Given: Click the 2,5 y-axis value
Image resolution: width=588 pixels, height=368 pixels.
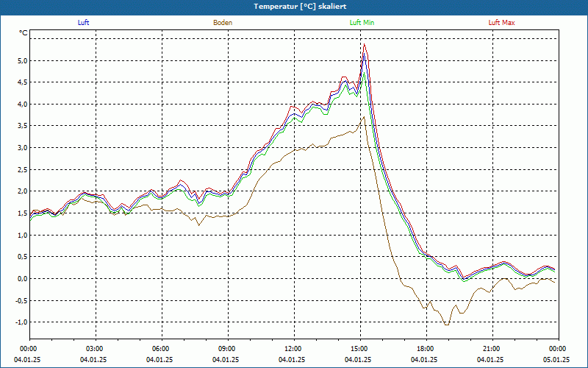Looking at the screenshot, I should [23, 170].
